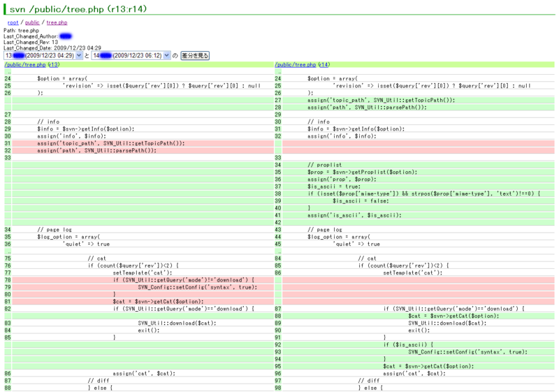Click the $is_ascii = true; line
The image size is (559, 392).
[334, 187]
